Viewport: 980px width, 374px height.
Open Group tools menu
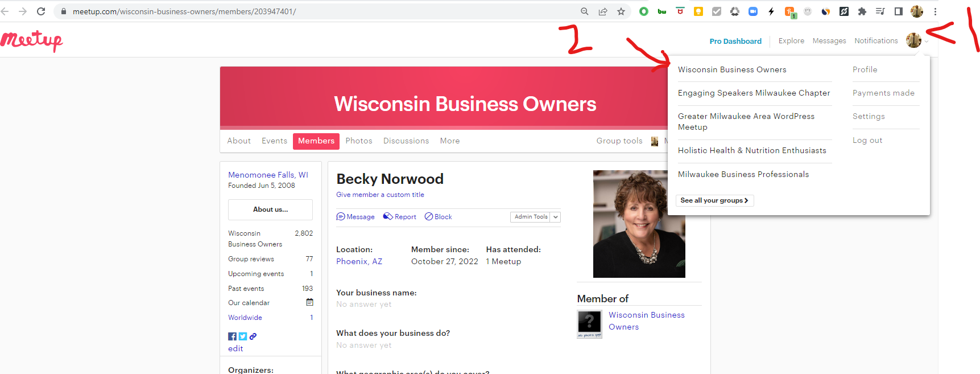(619, 141)
